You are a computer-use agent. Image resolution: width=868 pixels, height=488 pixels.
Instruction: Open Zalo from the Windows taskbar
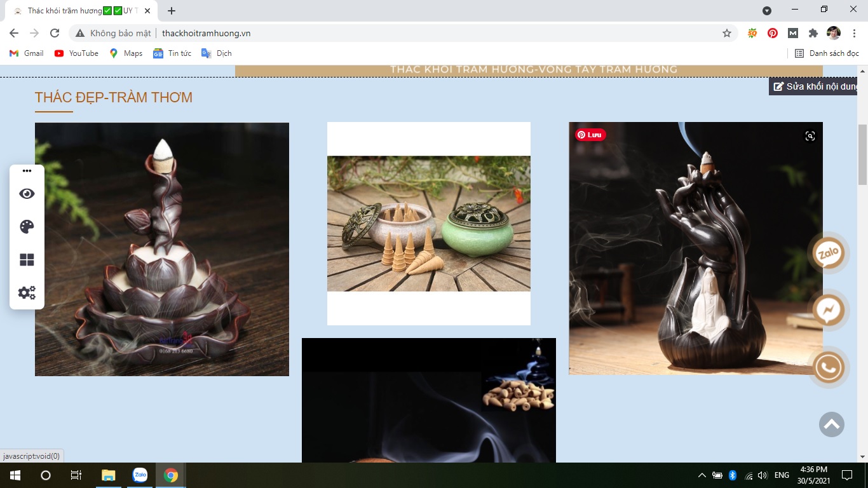click(140, 475)
